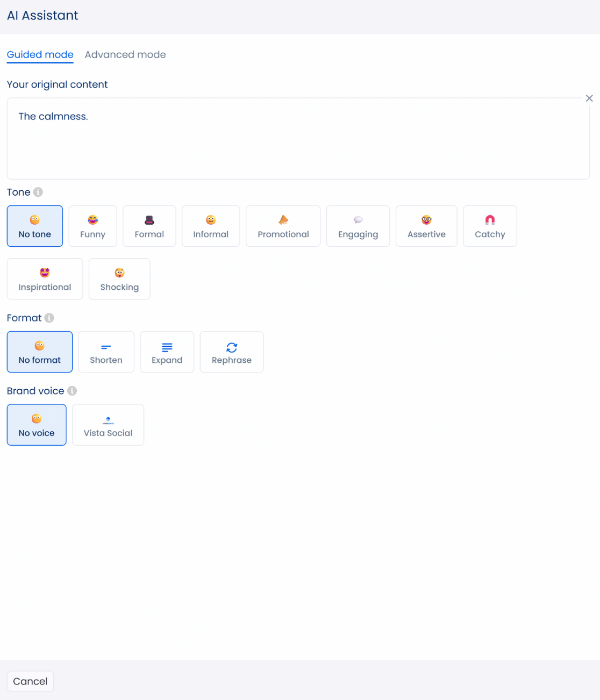Open the Guided mode tab
Viewport: 600px width, 700px height.
40,55
